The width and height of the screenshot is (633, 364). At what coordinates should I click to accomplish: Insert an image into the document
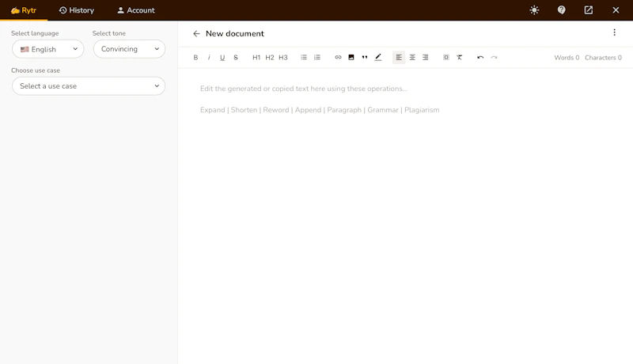tap(351, 58)
